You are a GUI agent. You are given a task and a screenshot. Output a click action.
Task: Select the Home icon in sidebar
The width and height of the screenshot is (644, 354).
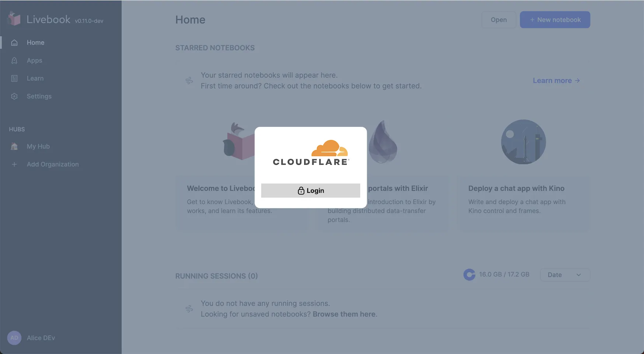click(x=14, y=43)
